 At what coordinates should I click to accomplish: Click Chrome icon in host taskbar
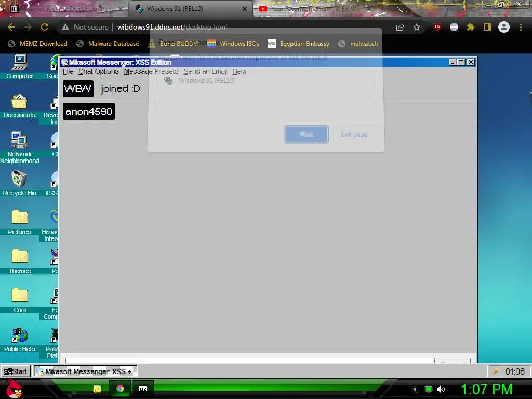[x=120, y=389]
